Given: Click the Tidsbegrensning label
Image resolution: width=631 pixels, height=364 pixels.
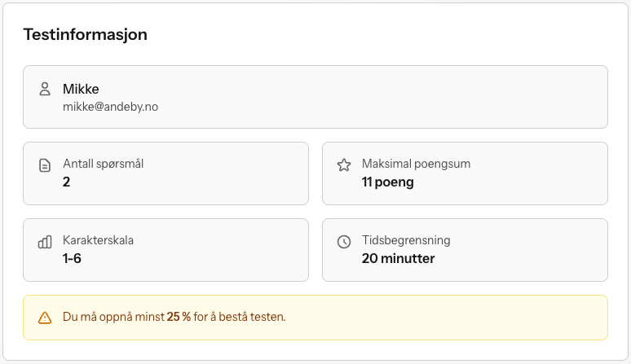Looking at the screenshot, I should (x=406, y=240).
